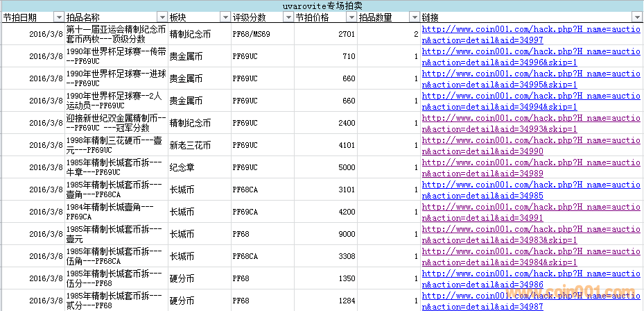Screen dimensions: 644x311
Task: Select the uvarovite专场拍卖 title cell
Action: (322, 6)
